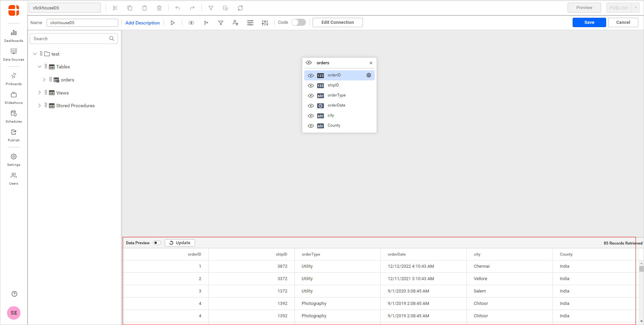The height and width of the screenshot is (325, 644).
Task: Click the Update button in Data Preview
Action: (x=180, y=243)
